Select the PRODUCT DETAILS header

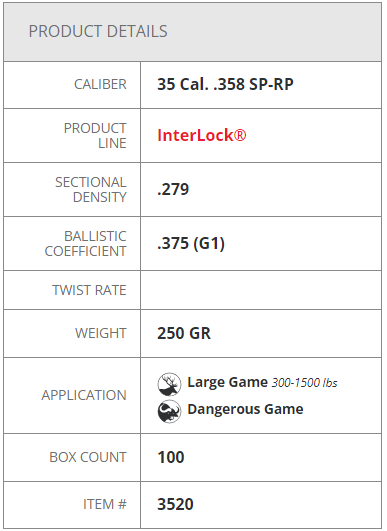point(98,31)
